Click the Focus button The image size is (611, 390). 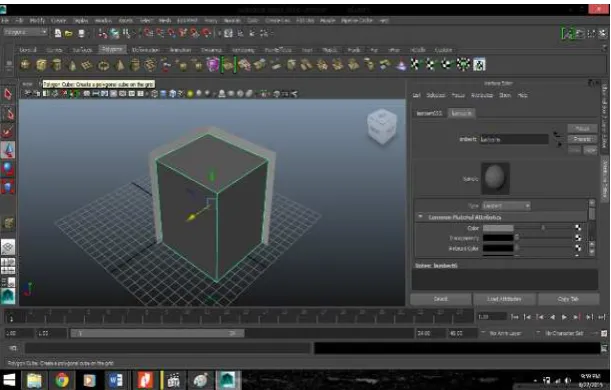[x=582, y=128]
